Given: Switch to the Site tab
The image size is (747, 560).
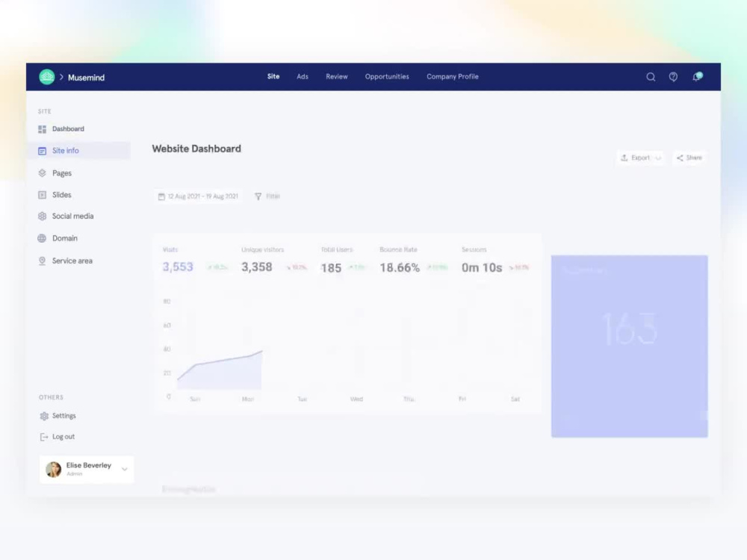Looking at the screenshot, I should 273,76.
